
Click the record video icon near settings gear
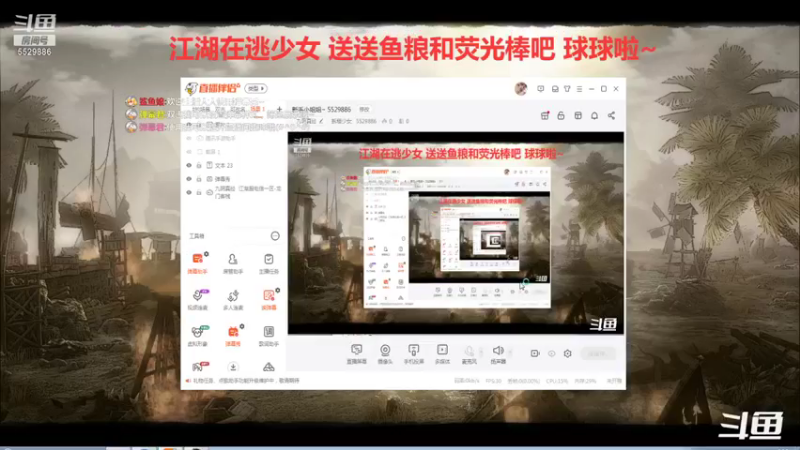(x=535, y=353)
